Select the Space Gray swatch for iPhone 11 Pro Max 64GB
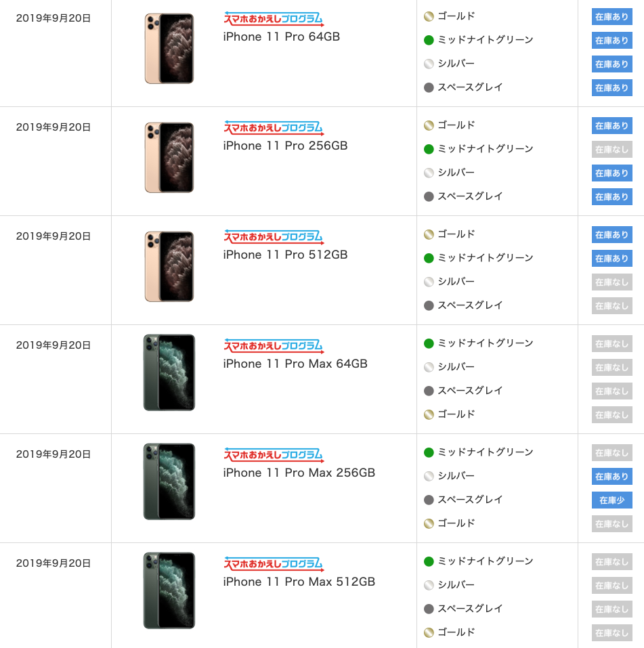The height and width of the screenshot is (648, 644). tap(429, 391)
